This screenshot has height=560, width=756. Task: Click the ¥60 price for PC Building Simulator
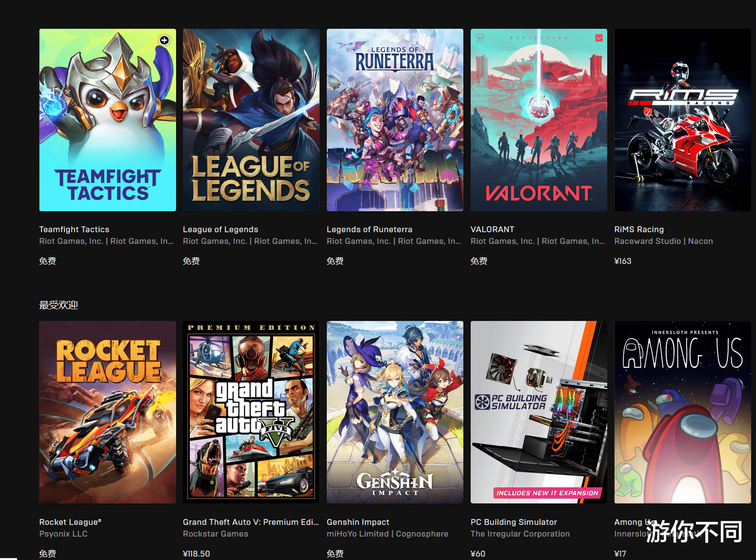[478, 554]
